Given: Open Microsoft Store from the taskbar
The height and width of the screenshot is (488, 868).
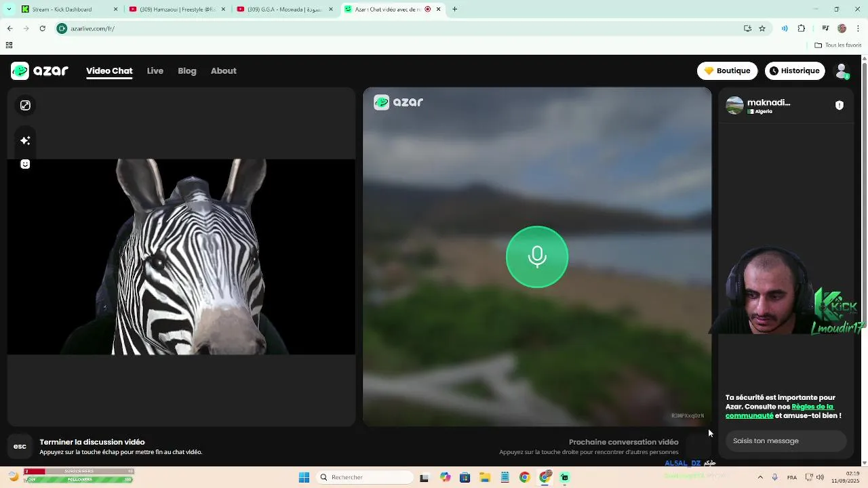Looking at the screenshot, I should pyautogui.click(x=465, y=477).
